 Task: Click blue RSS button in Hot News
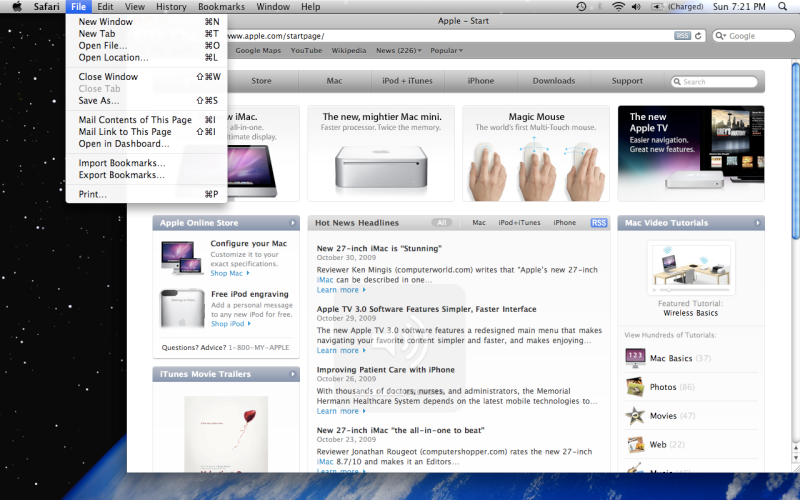pos(598,223)
